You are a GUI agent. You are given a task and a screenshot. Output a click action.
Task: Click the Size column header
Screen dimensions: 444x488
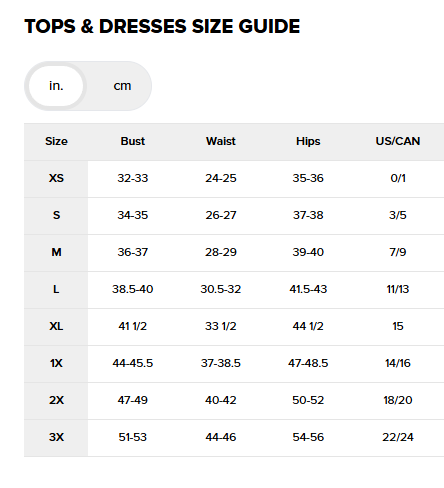click(x=56, y=141)
